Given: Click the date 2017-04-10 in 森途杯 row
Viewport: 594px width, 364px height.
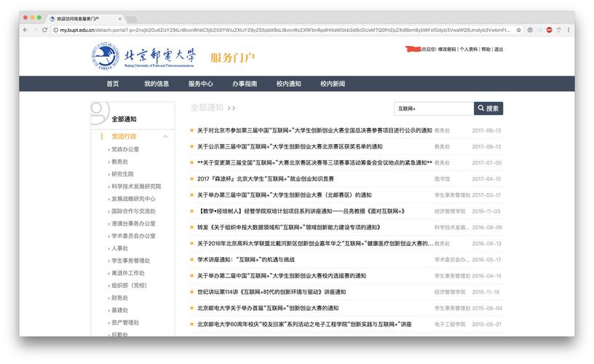Looking at the screenshot, I should (486, 179).
